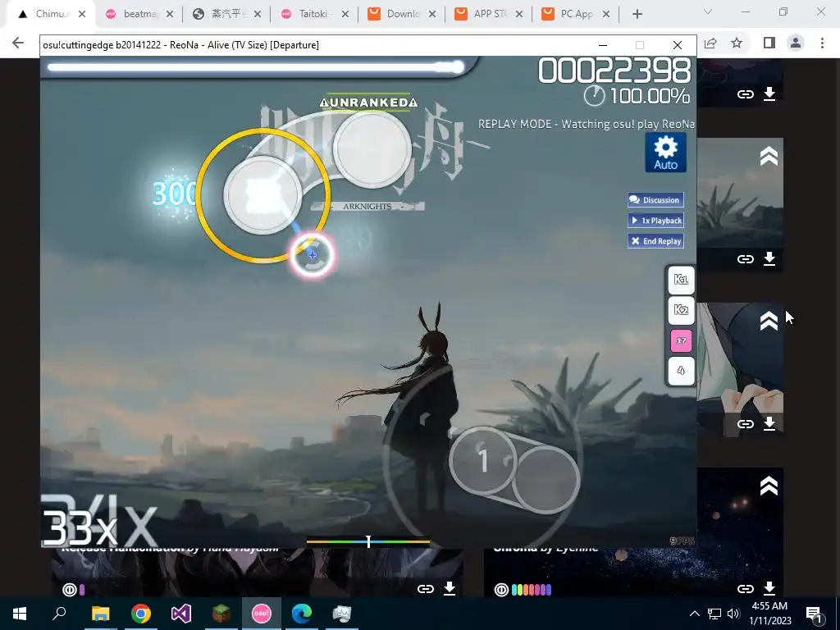Screen dimensions: 840x630
Task: Open the volume control in system tray
Action: 734,614
